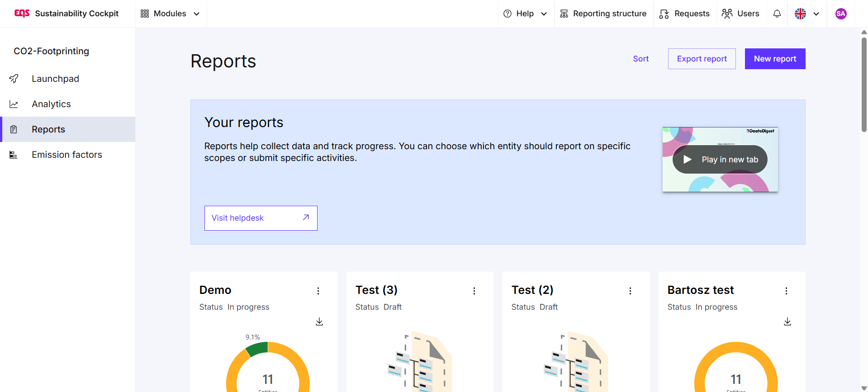Download the Bartosz test report
The width and height of the screenshot is (868, 392).
(x=787, y=321)
